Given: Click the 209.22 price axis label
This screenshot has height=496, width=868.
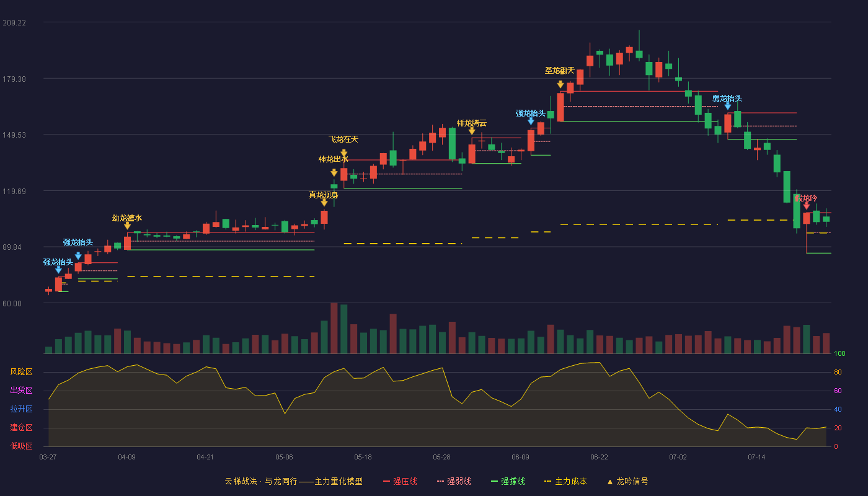Looking at the screenshot, I should [x=14, y=23].
